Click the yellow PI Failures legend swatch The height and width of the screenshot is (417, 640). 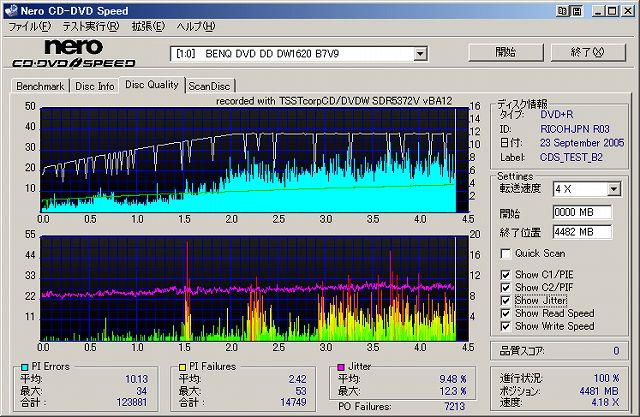(x=182, y=367)
